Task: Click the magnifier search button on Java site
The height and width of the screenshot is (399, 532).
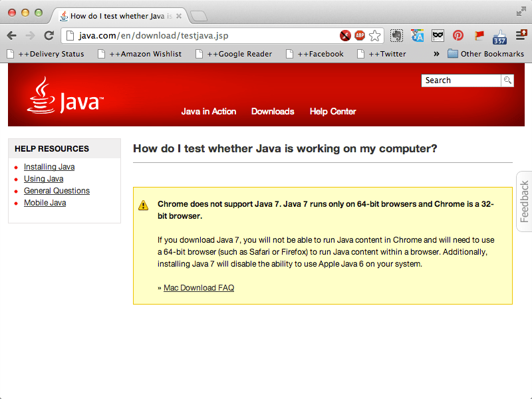Action: pos(507,80)
